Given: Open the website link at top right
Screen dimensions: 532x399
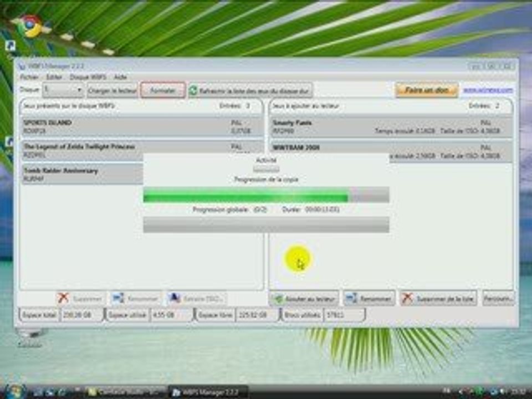Looking at the screenshot, I should tap(488, 90).
